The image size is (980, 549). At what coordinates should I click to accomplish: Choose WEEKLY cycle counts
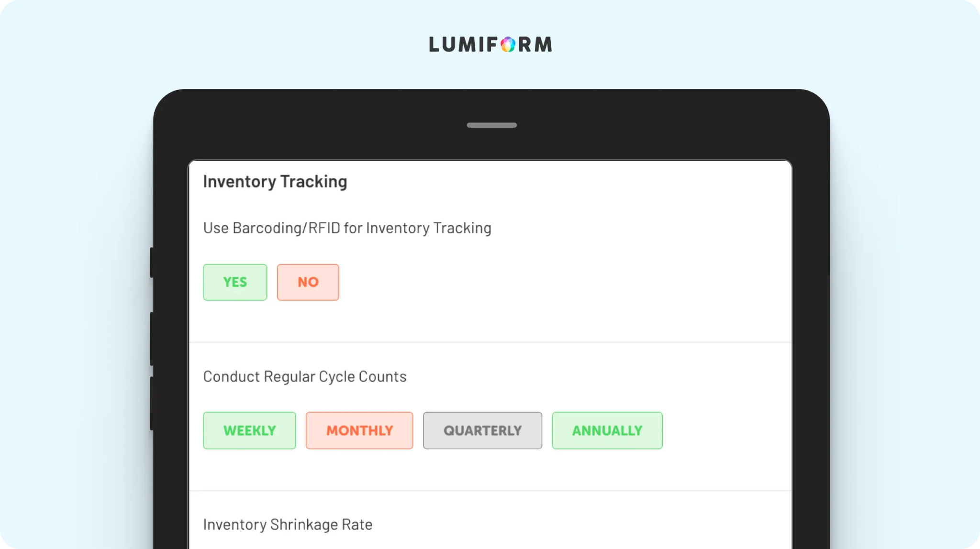click(249, 430)
